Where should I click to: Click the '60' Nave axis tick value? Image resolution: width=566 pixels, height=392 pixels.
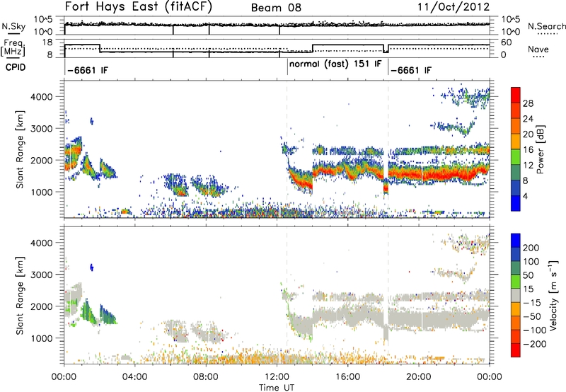click(507, 42)
